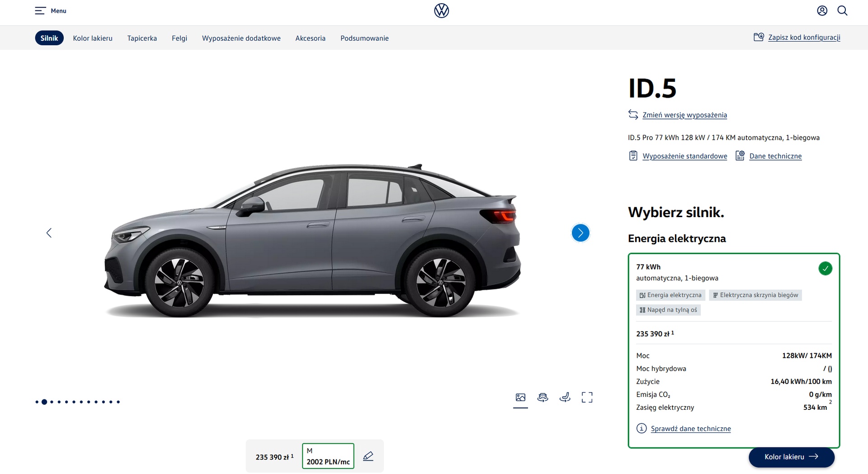Click the swap arrows icon for trim version
This screenshot has height=474, width=868.
(633, 114)
